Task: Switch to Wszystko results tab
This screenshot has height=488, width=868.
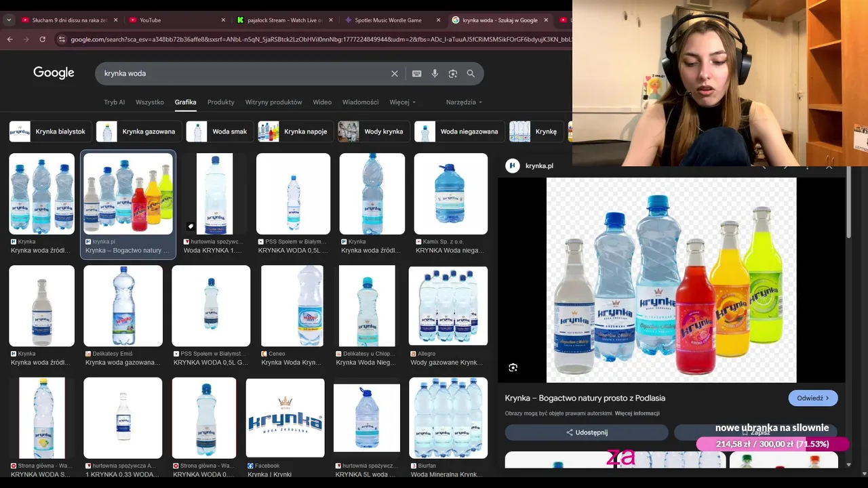Action: pyautogui.click(x=150, y=102)
